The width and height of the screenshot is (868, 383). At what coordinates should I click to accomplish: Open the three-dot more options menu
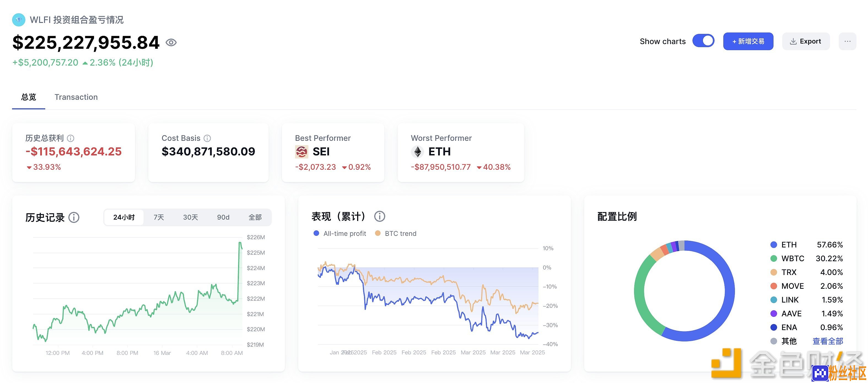click(x=847, y=41)
